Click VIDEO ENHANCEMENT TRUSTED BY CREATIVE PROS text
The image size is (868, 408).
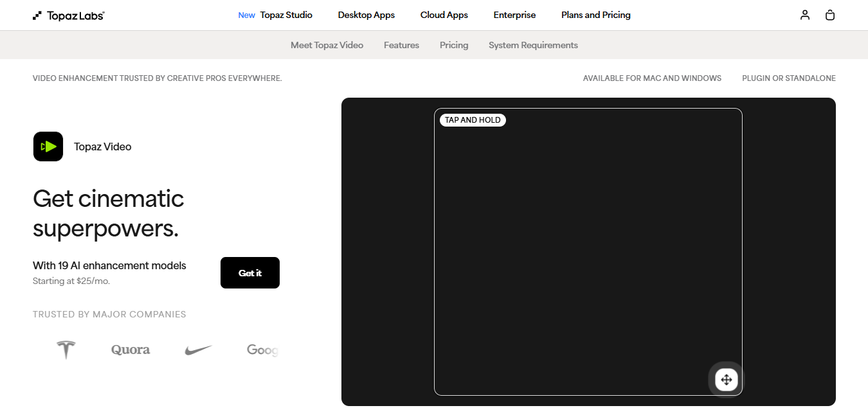click(158, 78)
